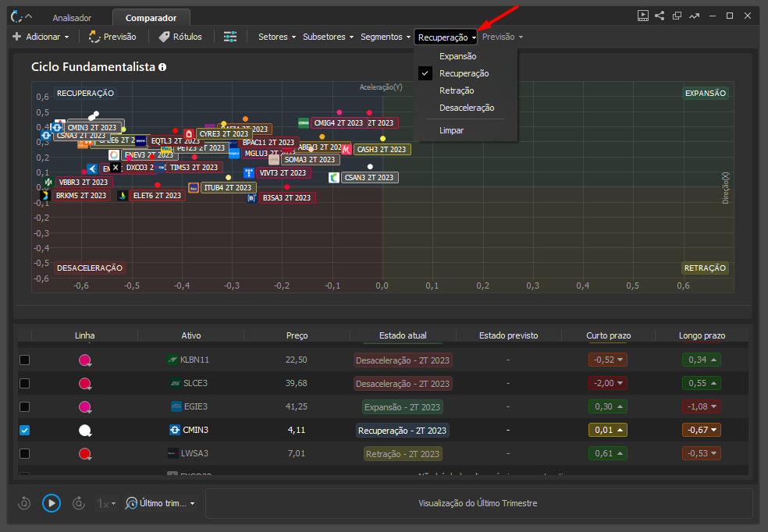Click the B3SA3 2T 2023 chart label

[286, 197]
